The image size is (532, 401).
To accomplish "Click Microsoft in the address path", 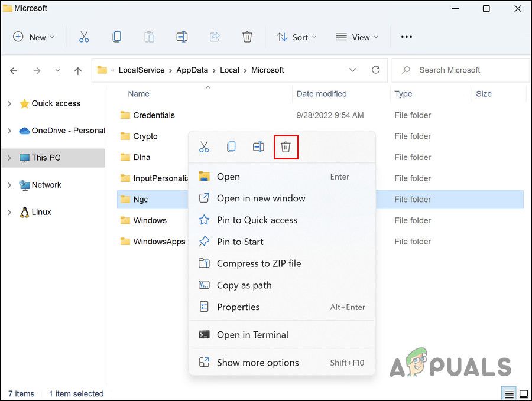I will (x=268, y=70).
